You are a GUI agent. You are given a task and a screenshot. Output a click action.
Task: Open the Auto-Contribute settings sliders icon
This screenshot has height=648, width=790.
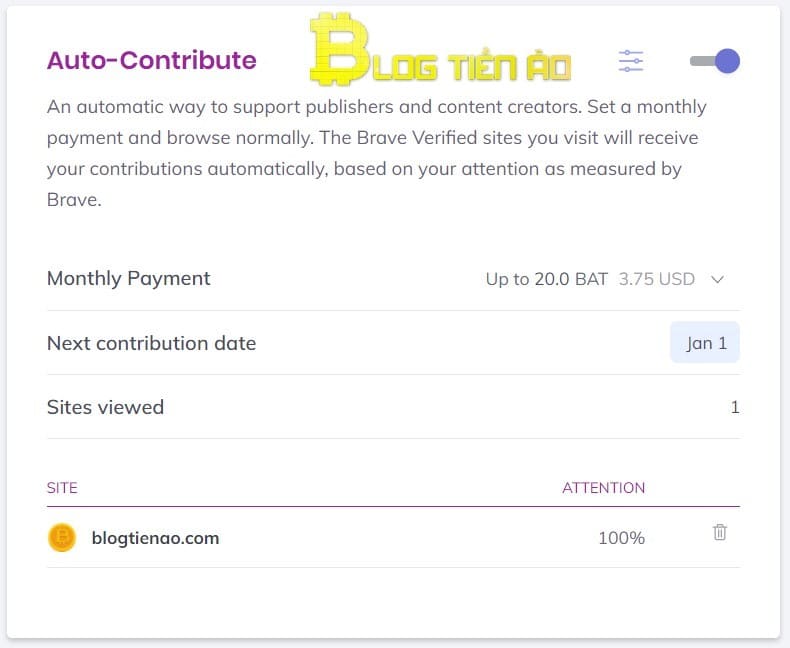[x=631, y=61]
